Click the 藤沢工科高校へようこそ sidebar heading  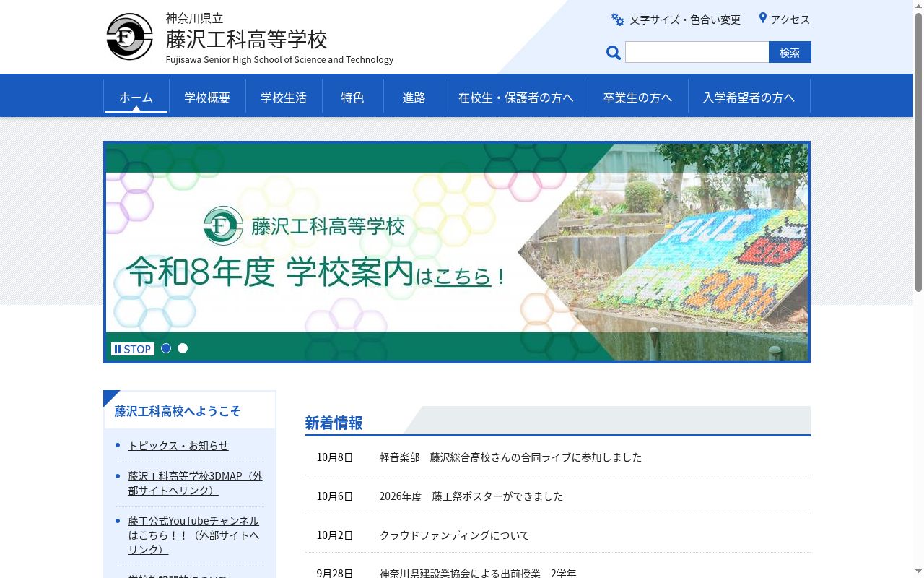(178, 411)
